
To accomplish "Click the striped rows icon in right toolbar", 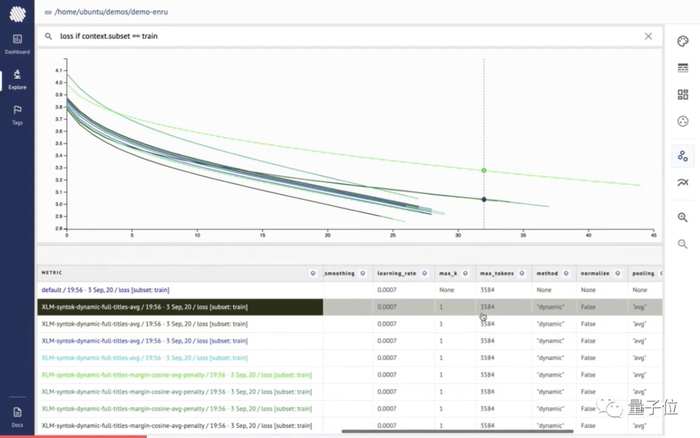I will click(683, 68).
